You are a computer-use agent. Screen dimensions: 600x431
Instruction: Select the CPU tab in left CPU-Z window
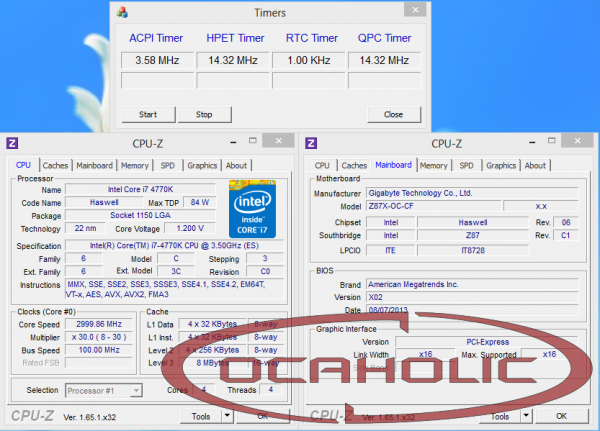click(23, 165)
